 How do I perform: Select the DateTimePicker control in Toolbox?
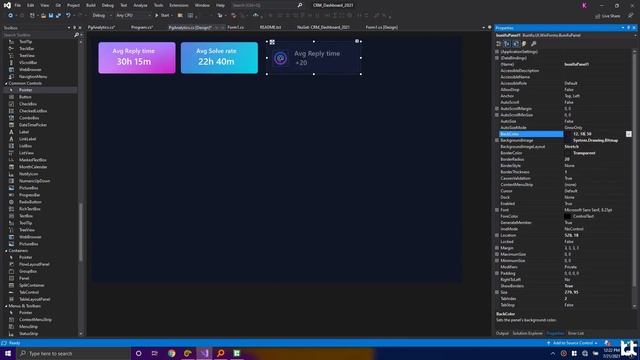(x=33, y=125)
